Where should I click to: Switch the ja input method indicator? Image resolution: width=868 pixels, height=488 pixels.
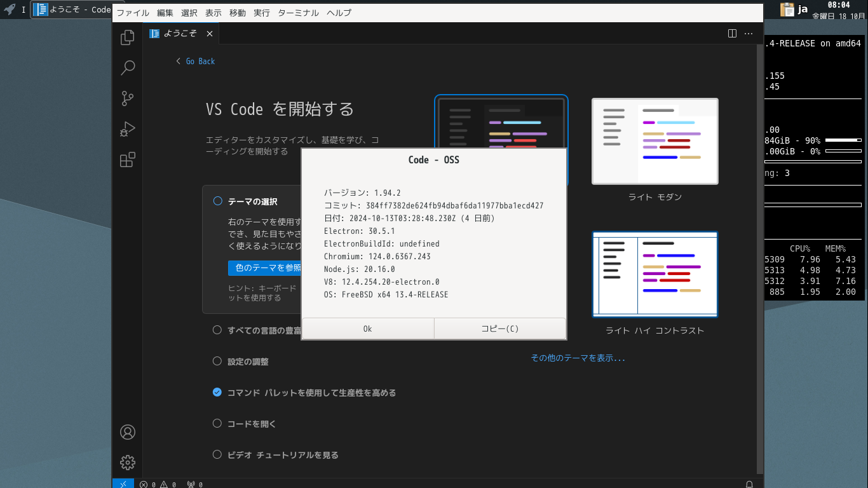pyautogui.click(x=803, y=10)
